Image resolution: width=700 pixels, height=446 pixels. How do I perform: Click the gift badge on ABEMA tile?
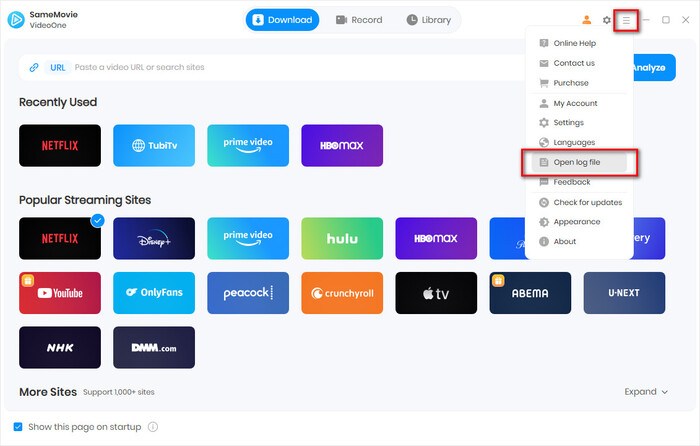pos(498,281)
